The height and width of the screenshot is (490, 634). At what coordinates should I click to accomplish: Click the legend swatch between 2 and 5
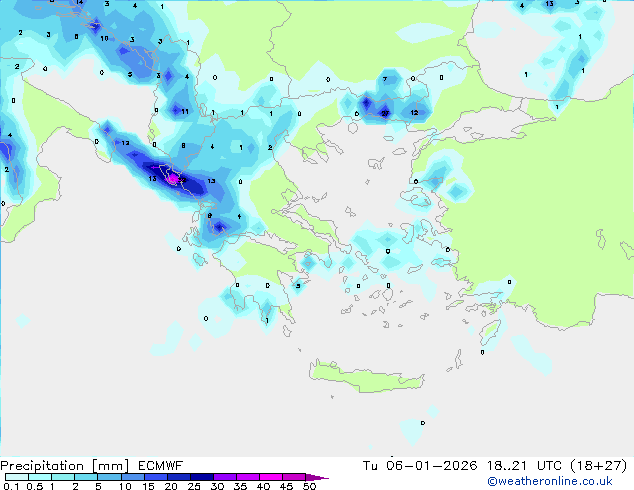pos(86,477)
